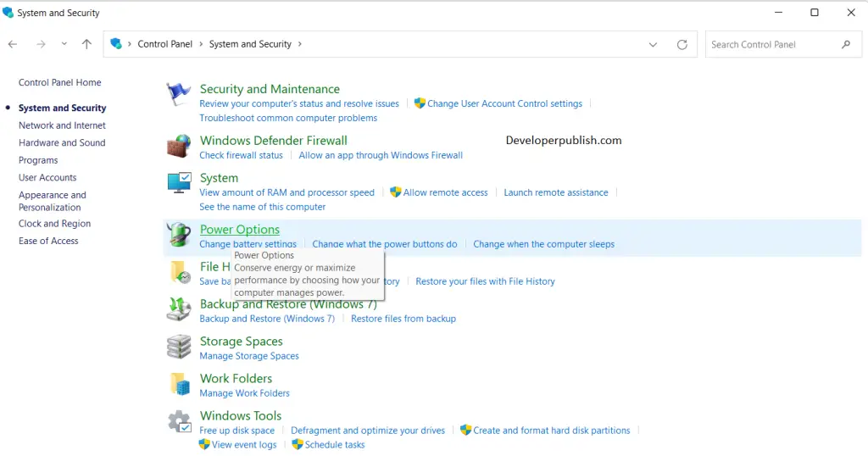Click Backup and Restore (Windows 7) sublink
Image resolution: width=868 pixels, height=456 pixels.
point(267,319)
